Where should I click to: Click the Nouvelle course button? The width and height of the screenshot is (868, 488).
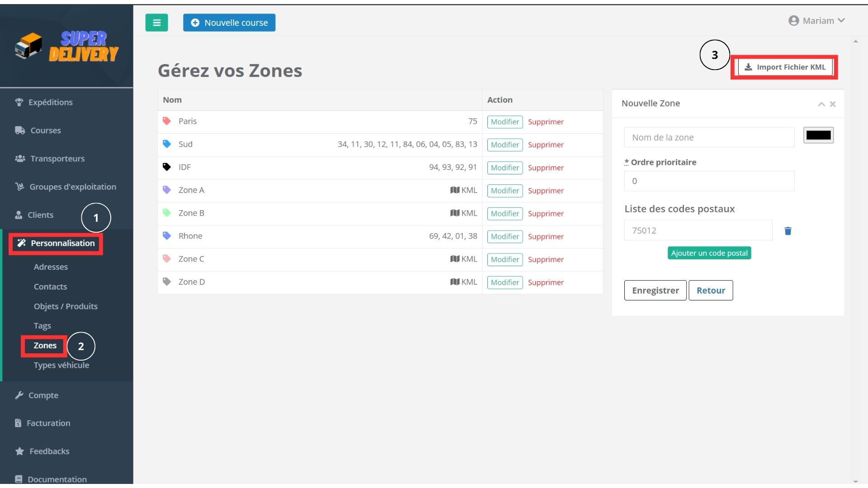[x=229, y=23]
